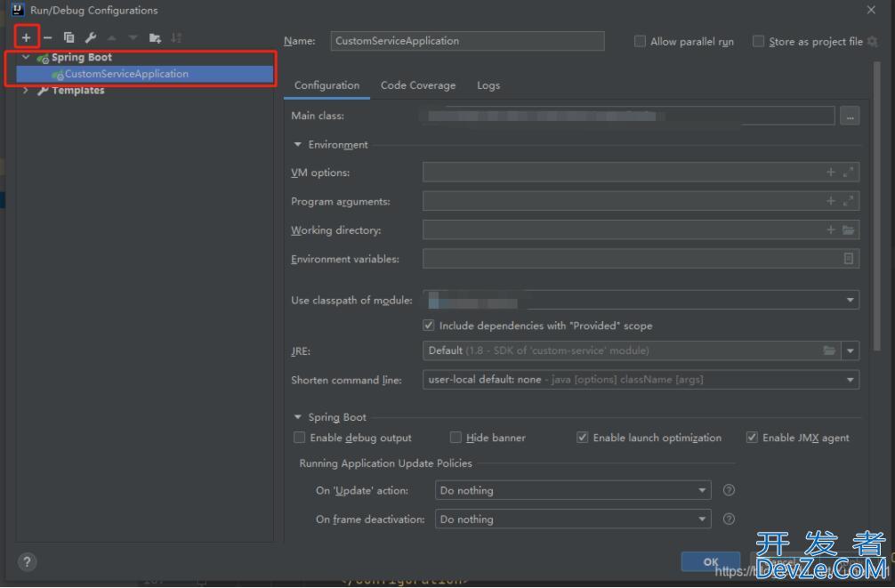Collapse the Spring Boot tree node
This screenshot has height=588, width=895.
point(26,57)
